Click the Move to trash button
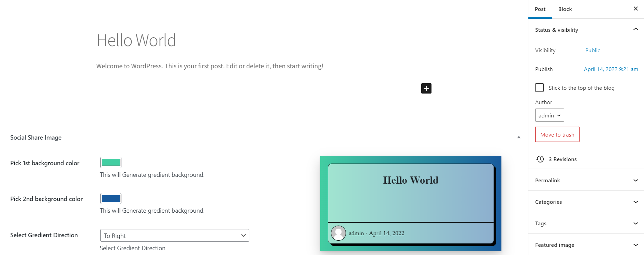Image resolution: width=644 pixels, height=255 pixels. pyautogui.click(x=557, y=134)
